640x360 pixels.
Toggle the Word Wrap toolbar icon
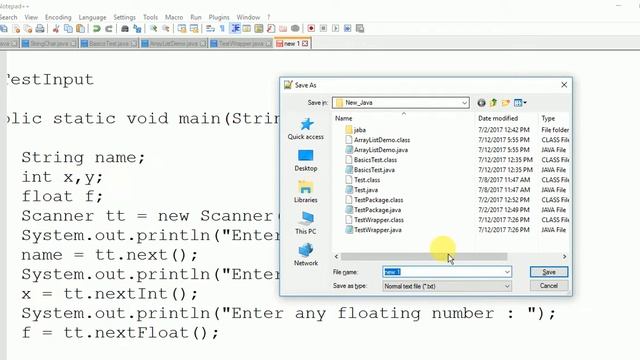coord(210,29)
